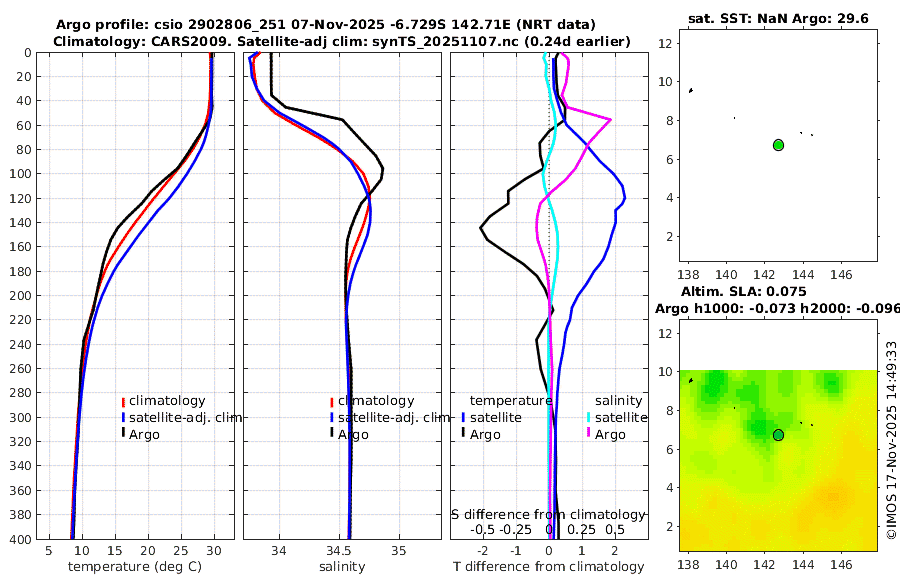The height and width of the screenshot is (580, 900).
Task: Click the 'sat. SST: NaN Argo: 29.6' heading
Action: click(778, 18)
